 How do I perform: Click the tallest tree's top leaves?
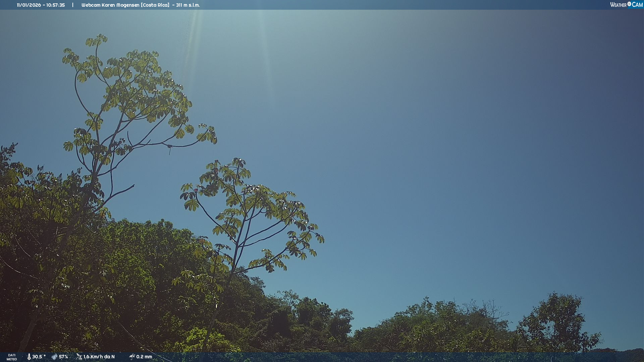pos(97,40)
